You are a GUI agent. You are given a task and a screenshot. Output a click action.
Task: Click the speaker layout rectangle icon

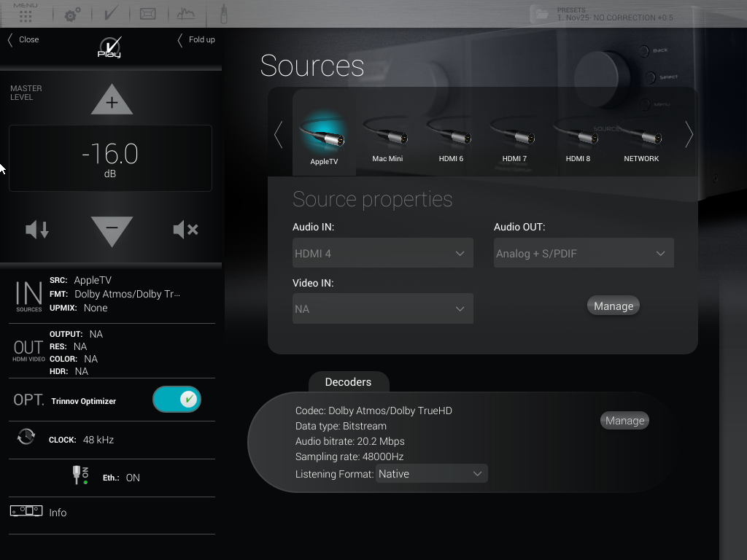click(148, 14)
